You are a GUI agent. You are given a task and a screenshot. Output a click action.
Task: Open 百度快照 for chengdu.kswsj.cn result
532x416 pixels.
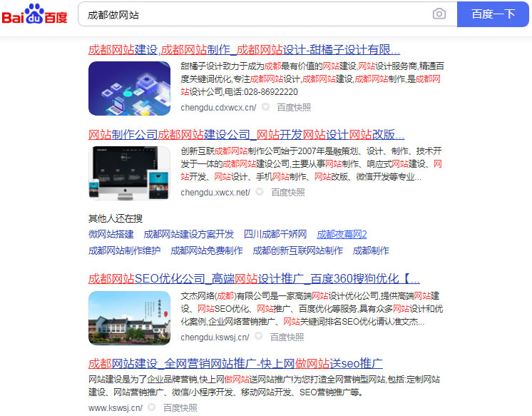tap(287, 338)
